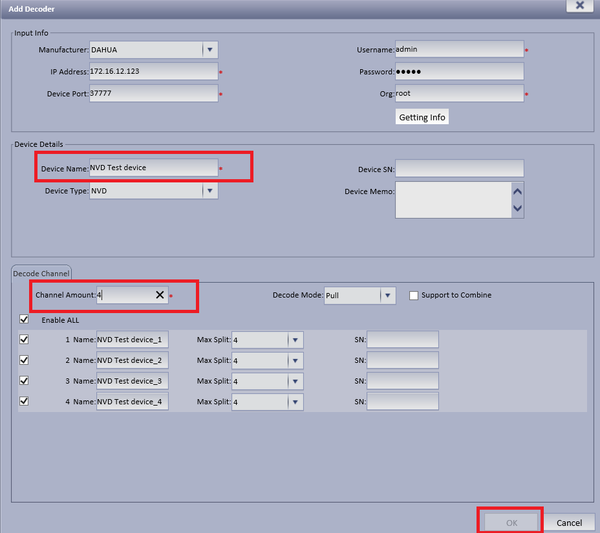
Task: Uncheck channel 4 checkbox
Action: [24, 401]
